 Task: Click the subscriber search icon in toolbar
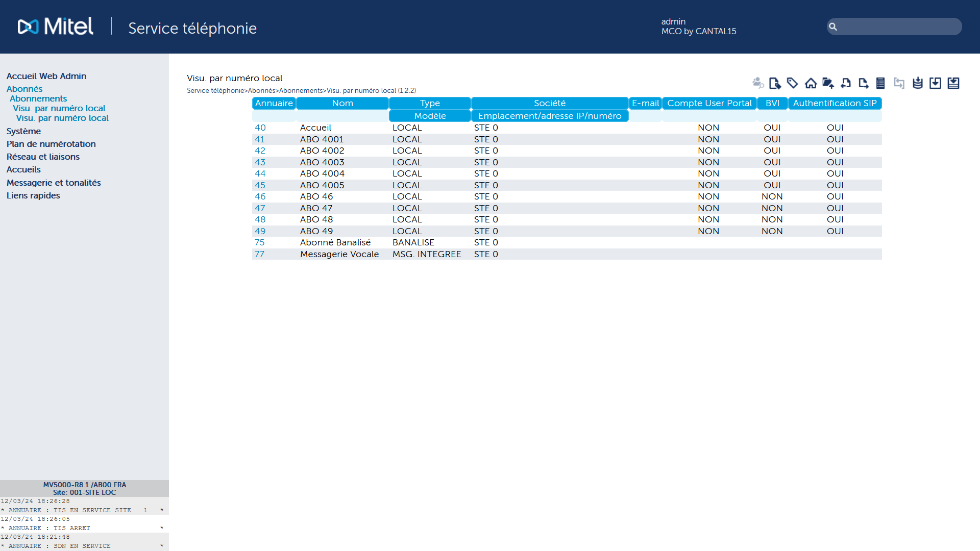(x=758, y=83)
